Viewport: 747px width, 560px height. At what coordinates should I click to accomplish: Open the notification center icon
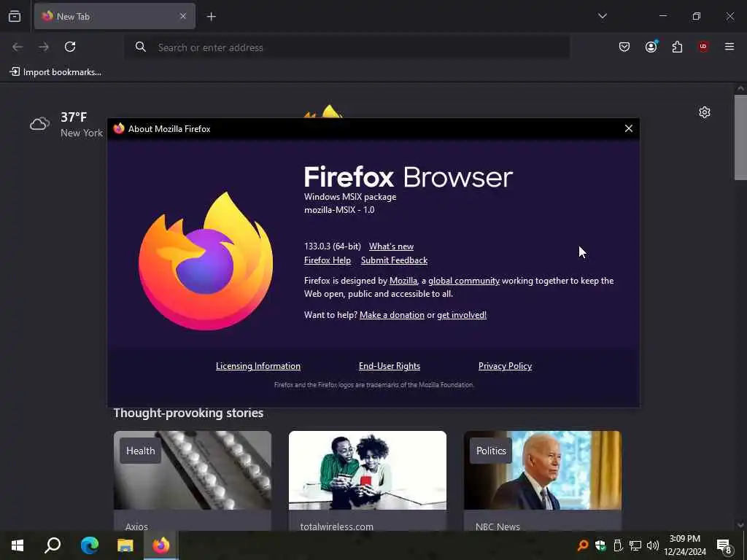click(x=724, y=546)
